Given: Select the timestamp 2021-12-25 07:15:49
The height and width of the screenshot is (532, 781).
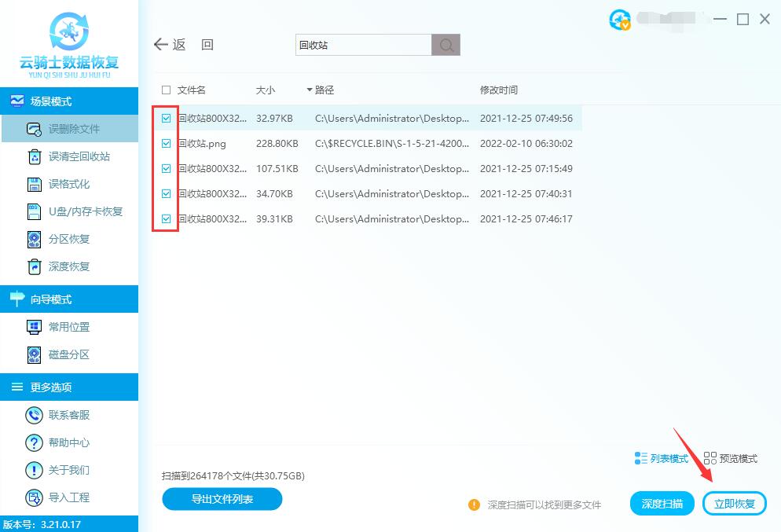Looking at the screenshot, I should point(526,168).
